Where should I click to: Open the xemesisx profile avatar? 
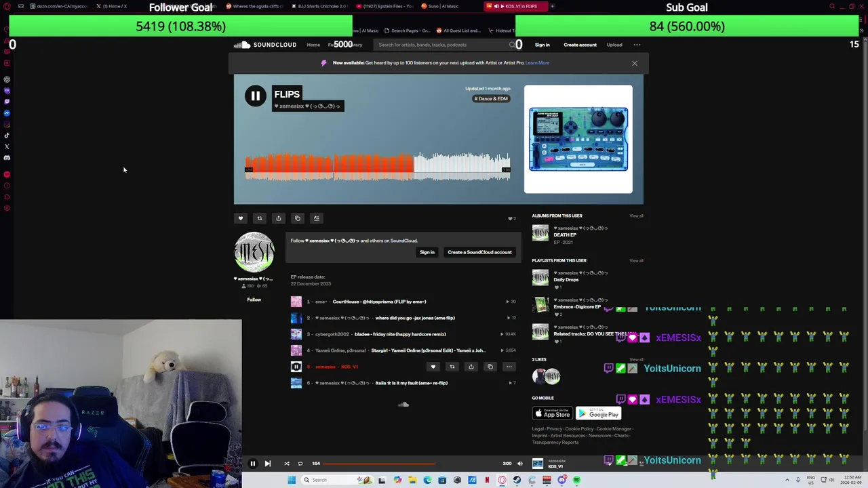pos(254,252)
